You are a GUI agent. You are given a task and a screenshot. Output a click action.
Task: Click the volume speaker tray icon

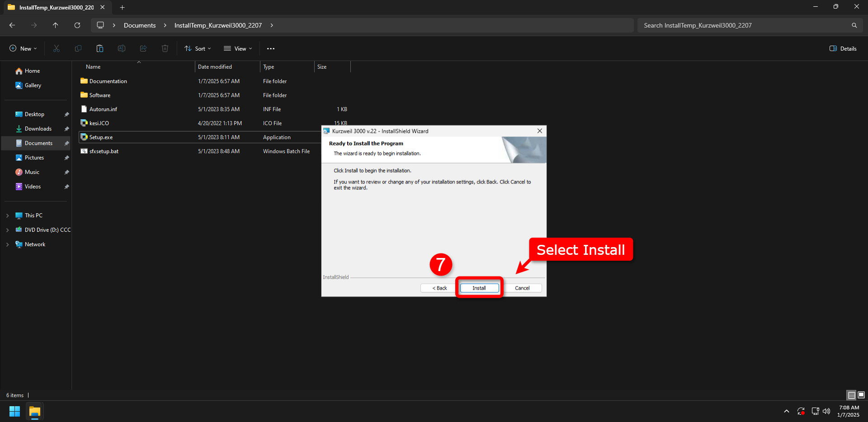(x=827, y=411)
